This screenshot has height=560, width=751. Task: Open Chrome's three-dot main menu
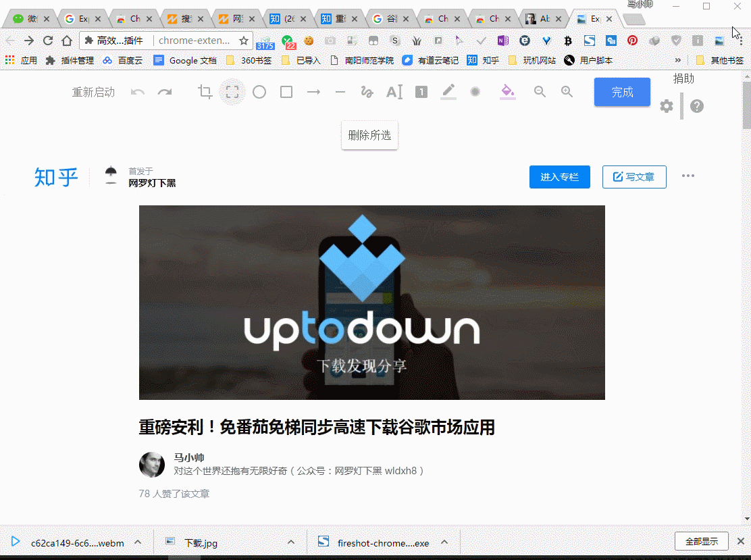point(741,41)
